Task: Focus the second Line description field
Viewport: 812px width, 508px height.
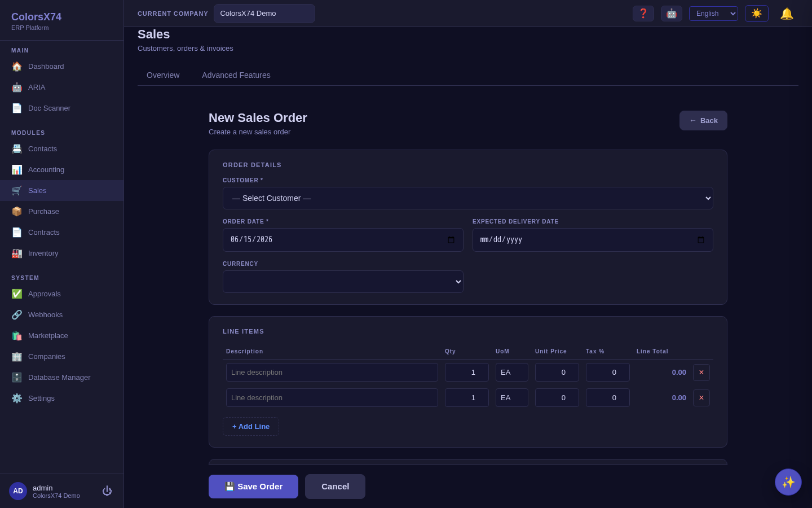Action: 332,398
